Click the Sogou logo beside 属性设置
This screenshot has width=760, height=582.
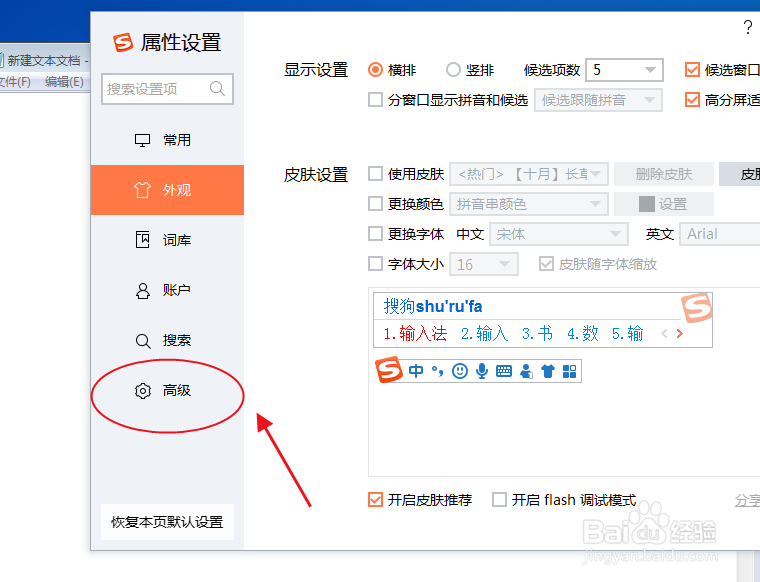(x=123, y=42)
